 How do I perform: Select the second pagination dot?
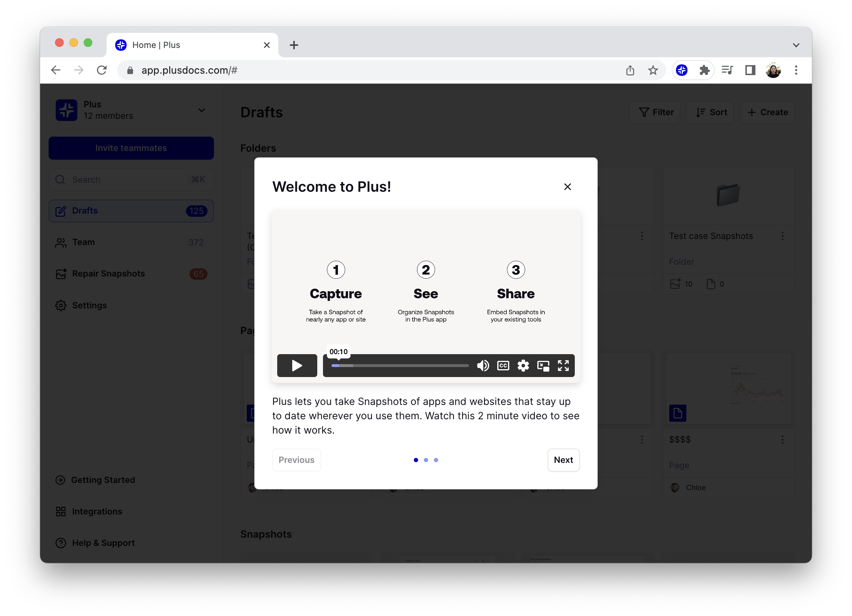(426, 460)
